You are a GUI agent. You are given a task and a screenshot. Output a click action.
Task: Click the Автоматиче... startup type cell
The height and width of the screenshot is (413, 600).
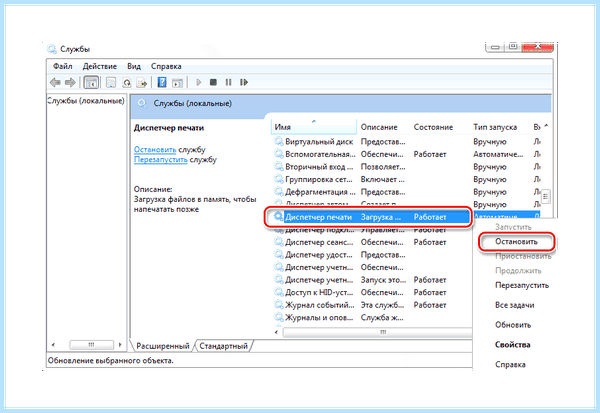tap(498, 154)
